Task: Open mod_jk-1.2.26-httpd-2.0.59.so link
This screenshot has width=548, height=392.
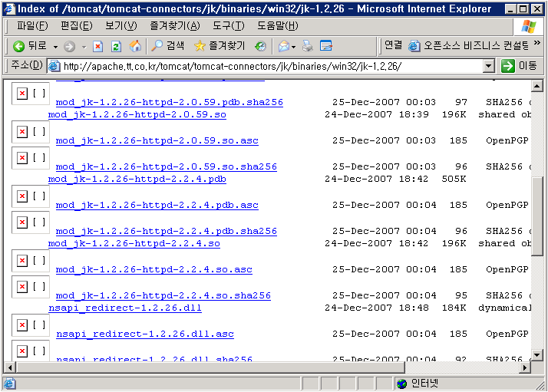Action: (x=137, y=114)
